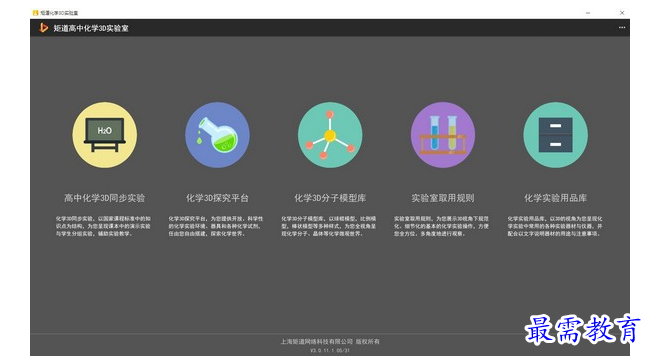Select the test tube rack icon for 实验室取用规则
The width and height of the screenshot is (649, 361).
[443, 135]
